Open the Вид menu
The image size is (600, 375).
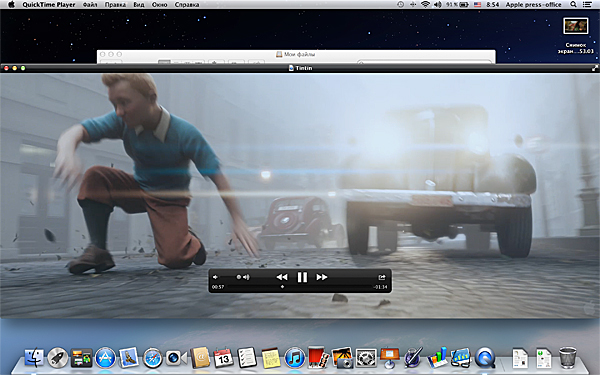pos(139,5)
